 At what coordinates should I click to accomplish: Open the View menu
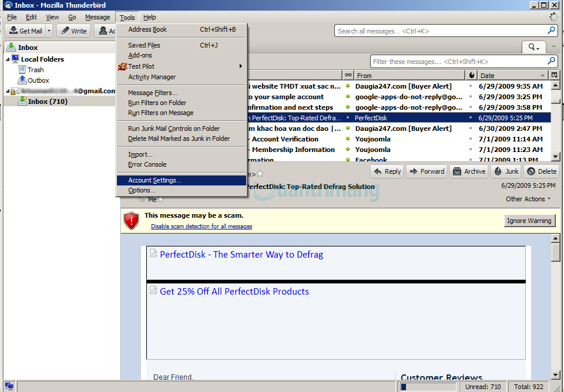(x=52, y=17)
